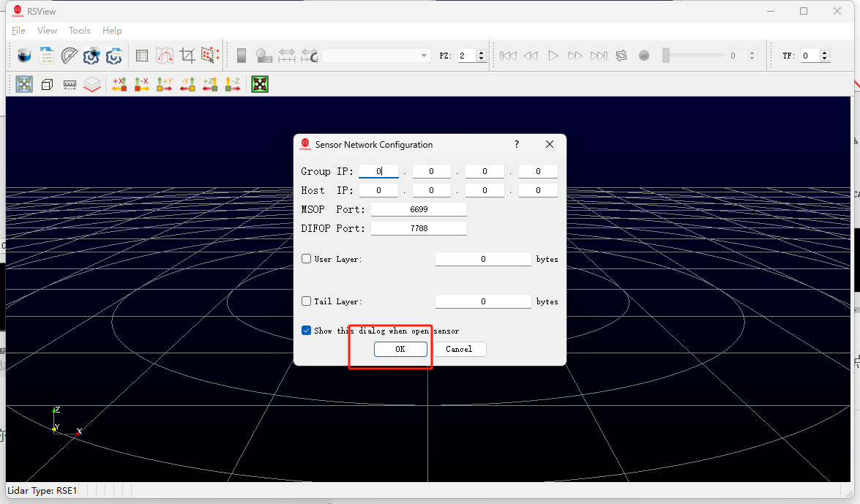The height and width of the screenshot is (504, 860).
Task: Skip to the last frame
Action: pyautogui.click(x=599, y=56)
